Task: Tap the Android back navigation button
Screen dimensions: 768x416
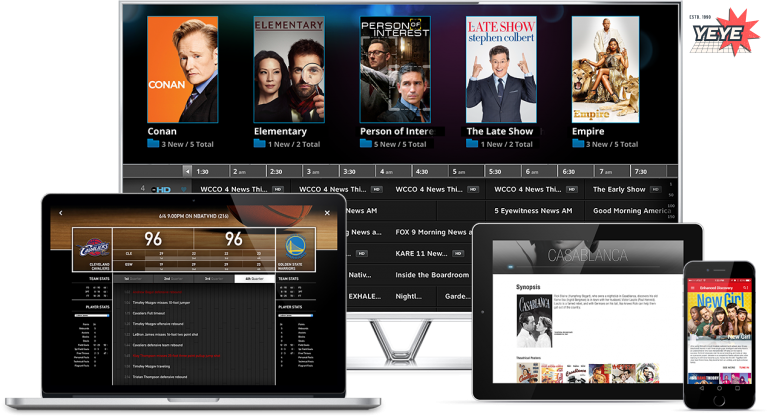Action: point(701,388)
